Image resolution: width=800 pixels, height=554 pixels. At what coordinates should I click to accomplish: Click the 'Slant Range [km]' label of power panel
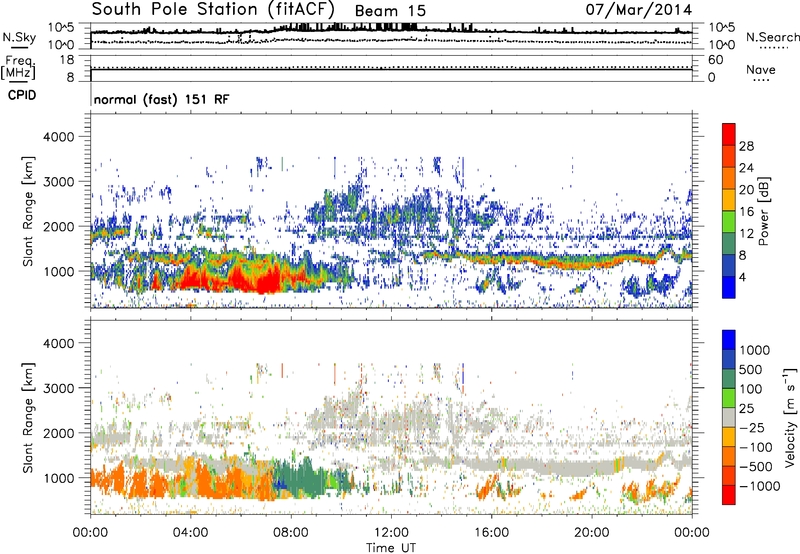point(28,211)
